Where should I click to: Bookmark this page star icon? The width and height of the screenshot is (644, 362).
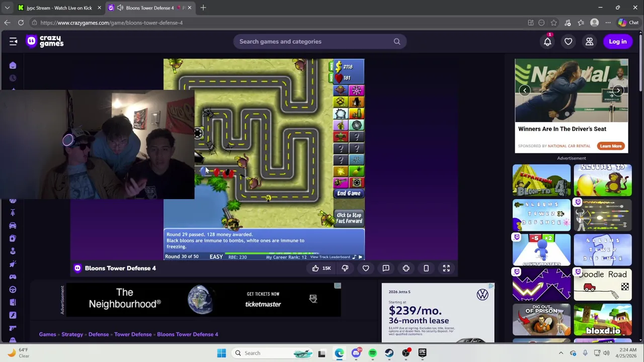tap(554, 23)
